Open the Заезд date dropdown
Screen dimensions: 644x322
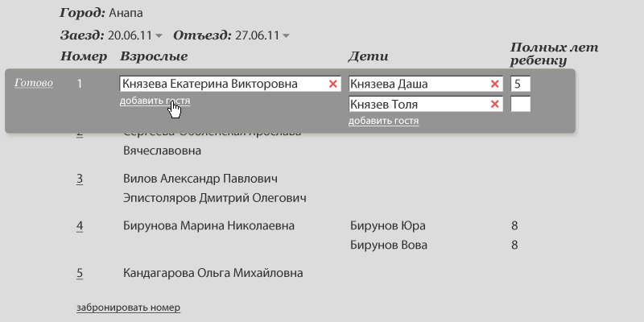(159, 35)
